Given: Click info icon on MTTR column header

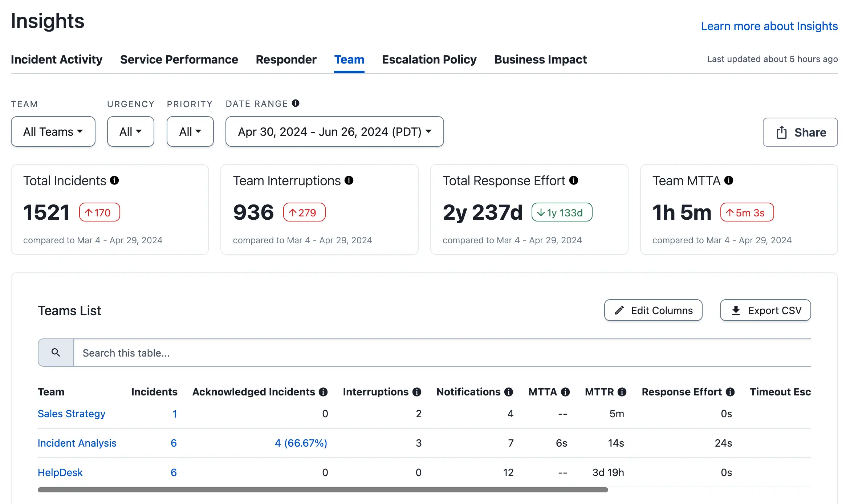Looking at the screenshot, I should [x=622, y=392].
